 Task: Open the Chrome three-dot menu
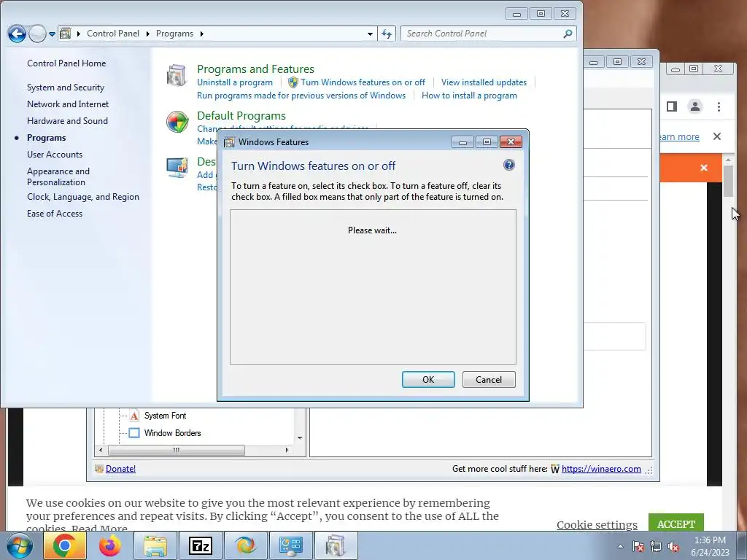pyautogui.click(x=719, y=106)
